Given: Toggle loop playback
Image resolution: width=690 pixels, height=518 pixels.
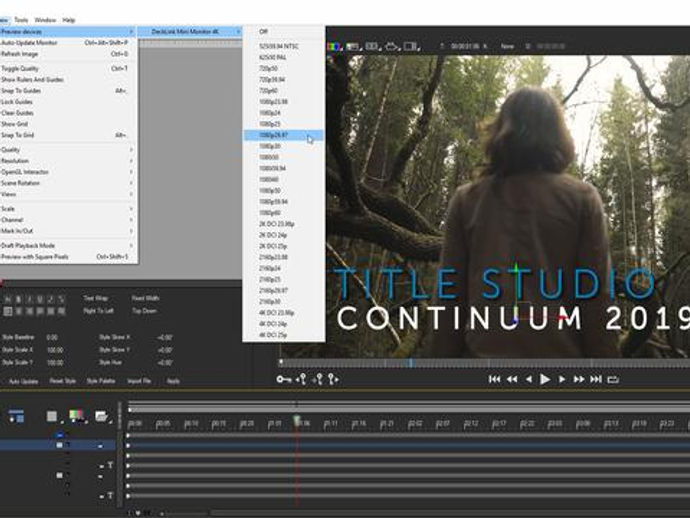Looking at the screenshot, I should point(613,379).
